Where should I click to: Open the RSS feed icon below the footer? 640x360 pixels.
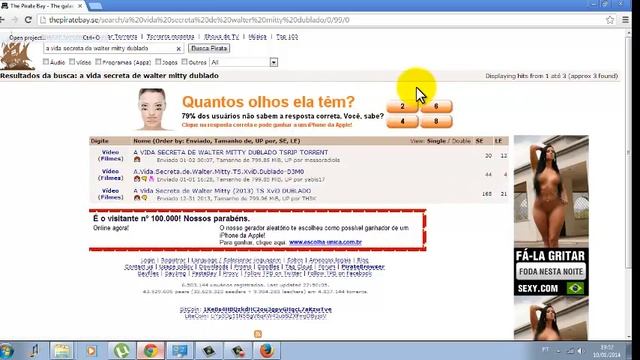pyautogui.click(x=258, y=334)
